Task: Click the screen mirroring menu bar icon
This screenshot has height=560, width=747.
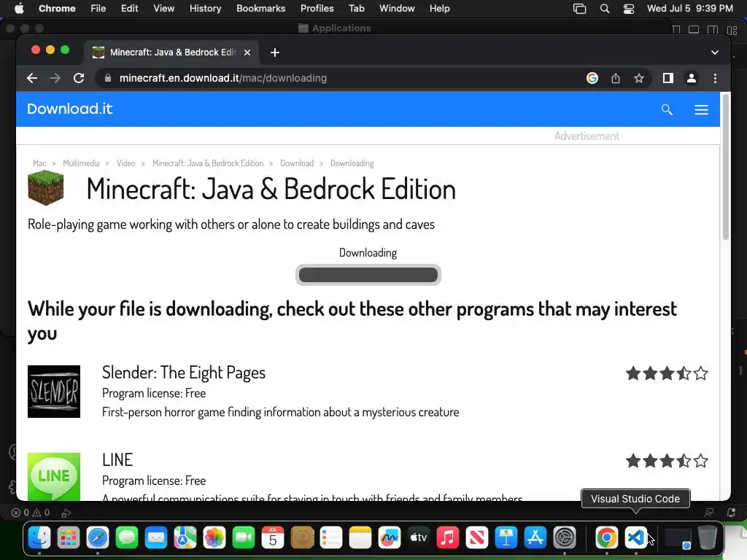Action: pos(579,9)
